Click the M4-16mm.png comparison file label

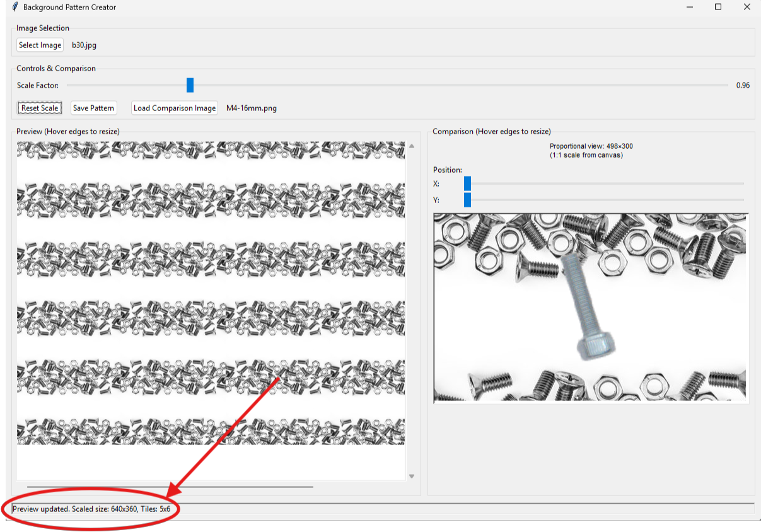coord(251,108)
